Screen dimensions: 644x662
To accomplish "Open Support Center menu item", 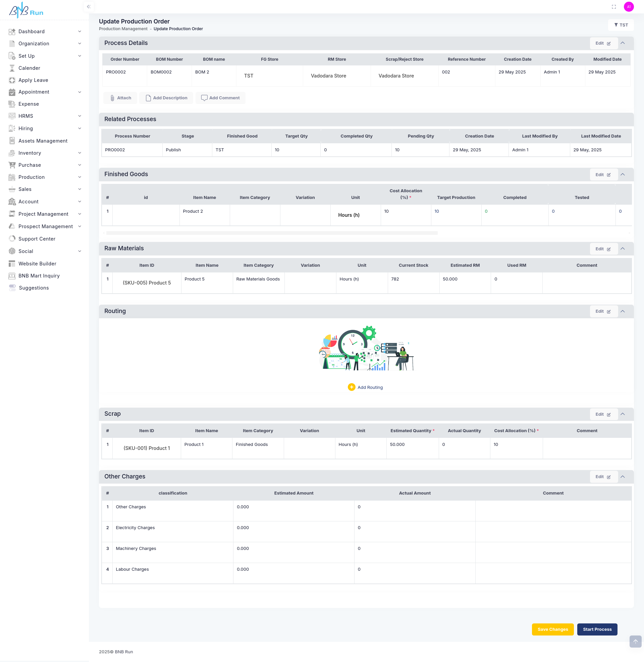I will click(37, 239).
